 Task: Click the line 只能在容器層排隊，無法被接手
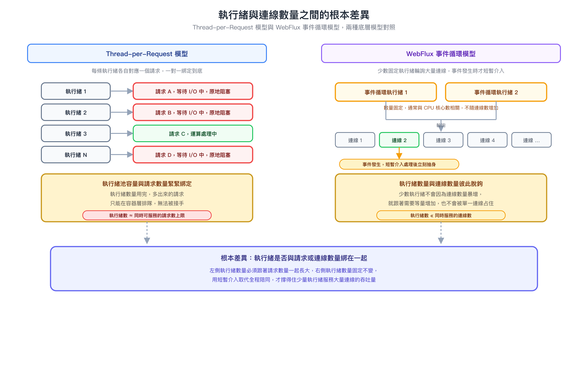coord(147,203)
